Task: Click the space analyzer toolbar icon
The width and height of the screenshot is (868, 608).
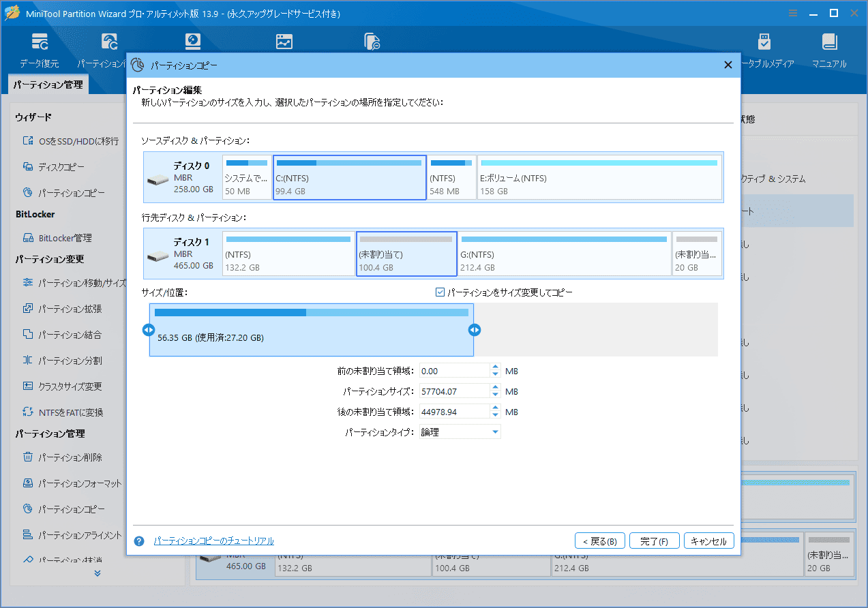Action: click(284, 42)
